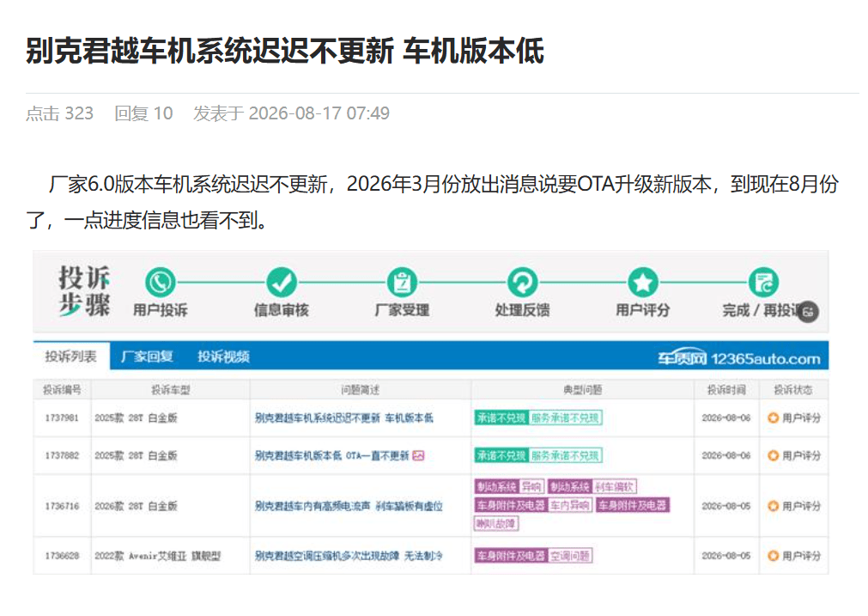Open the 投诉视频 tab

[223, 357]
